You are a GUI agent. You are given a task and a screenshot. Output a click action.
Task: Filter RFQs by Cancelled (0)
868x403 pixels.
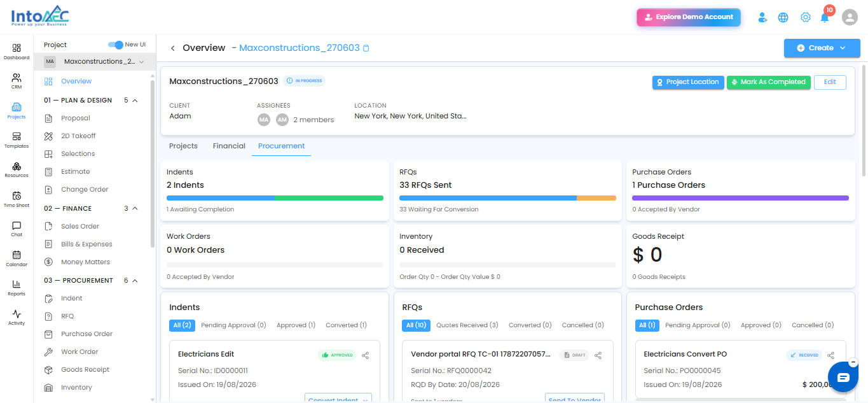point(582,325)
